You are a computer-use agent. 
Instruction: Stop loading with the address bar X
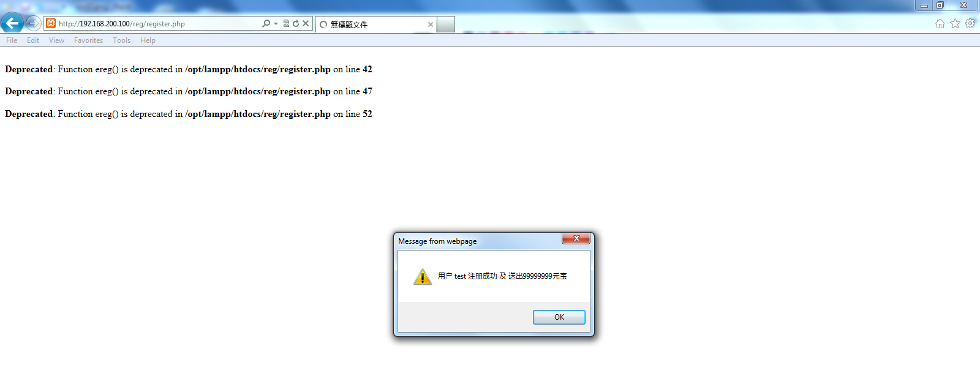click(306, 23)
